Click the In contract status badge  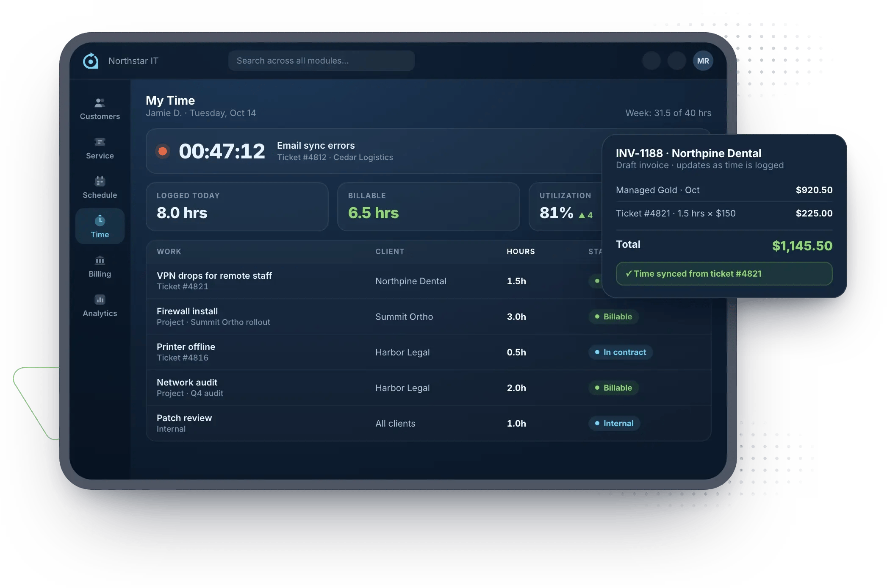coord(621,352)
